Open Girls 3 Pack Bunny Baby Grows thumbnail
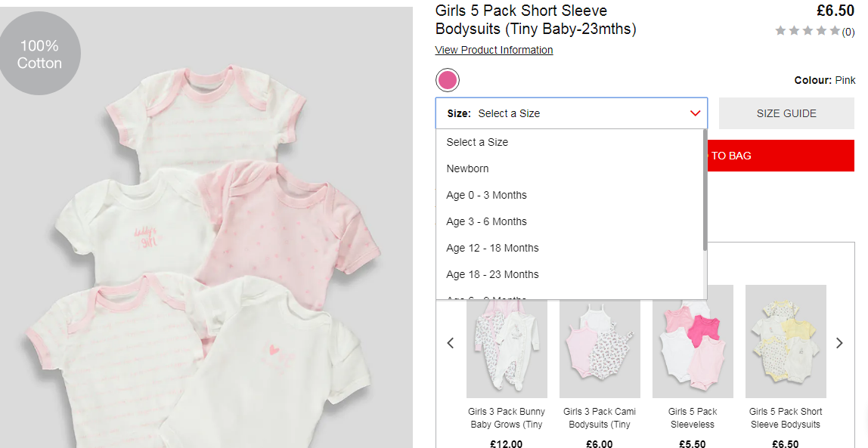The height and width of the screenshot is (448, 868). coord(507,341)
